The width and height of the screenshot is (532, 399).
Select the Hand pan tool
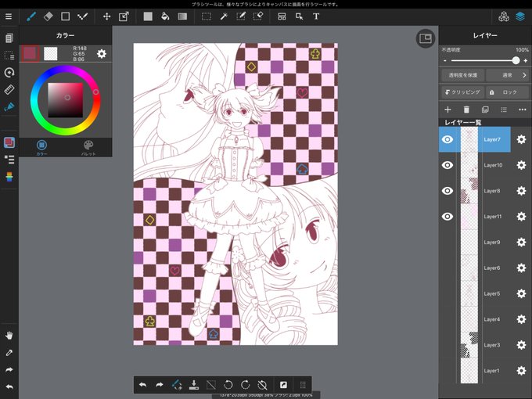(9, 336)
